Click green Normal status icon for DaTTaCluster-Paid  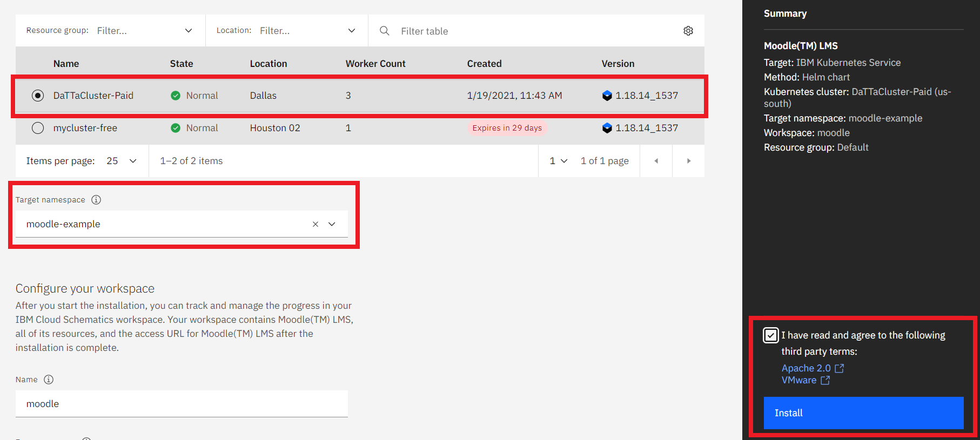tap(176, 96)
